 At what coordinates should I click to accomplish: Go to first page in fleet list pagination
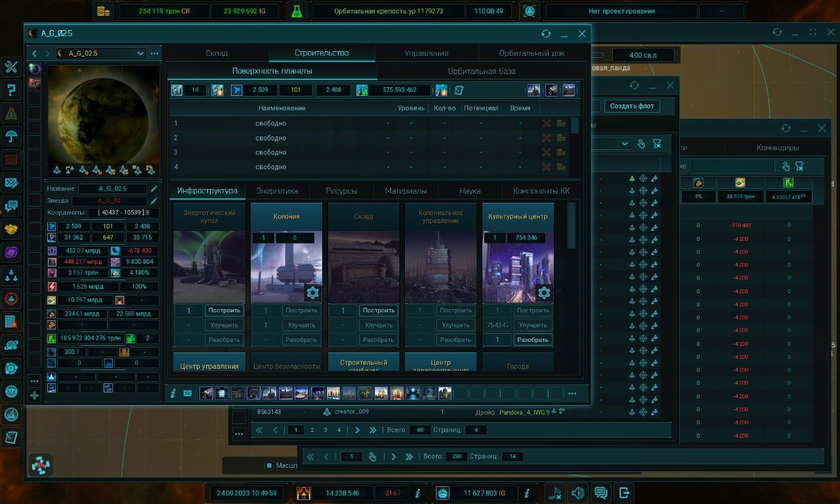[x=259, y=430]
